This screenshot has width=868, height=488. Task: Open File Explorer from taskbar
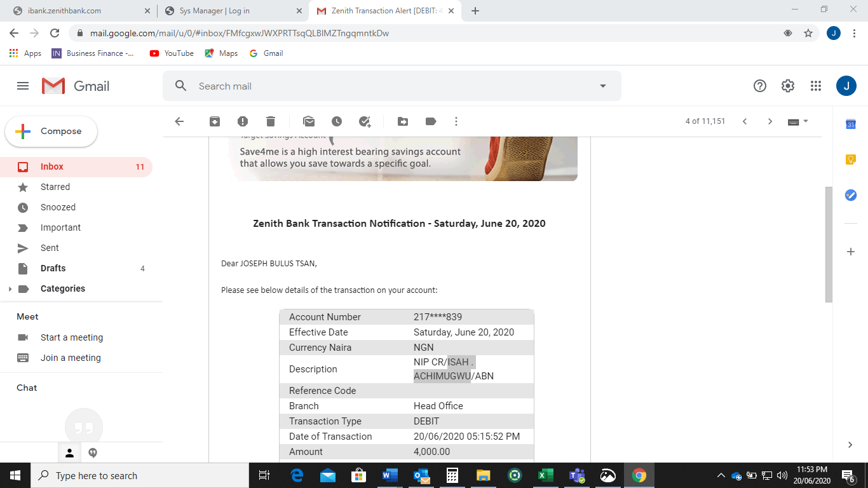tap(483, 475)
